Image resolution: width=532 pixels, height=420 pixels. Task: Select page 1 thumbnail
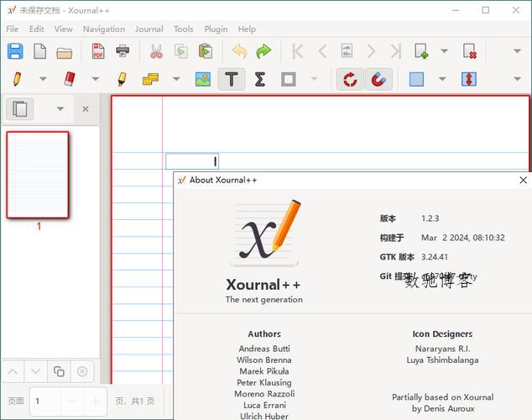37,175
